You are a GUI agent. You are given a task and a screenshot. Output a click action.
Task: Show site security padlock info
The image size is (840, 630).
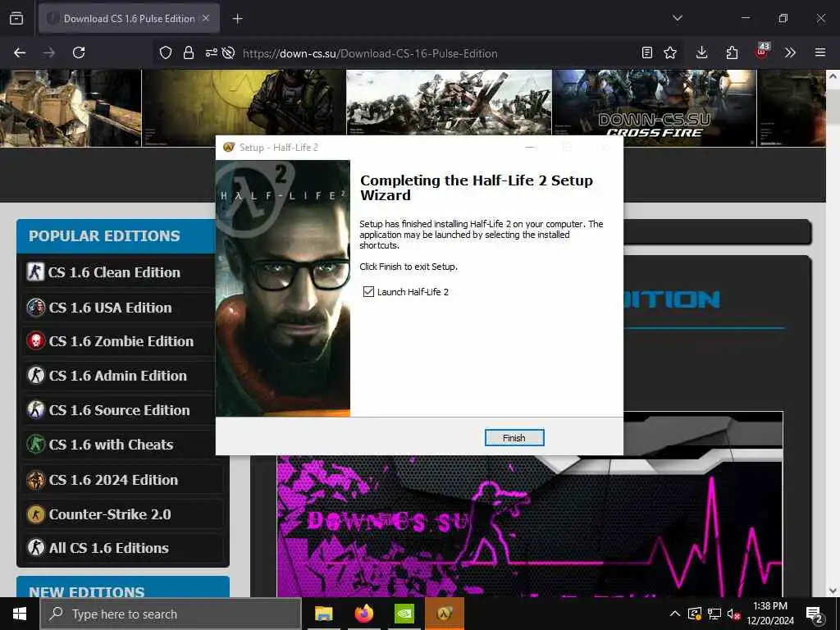(x=189, y=52)
